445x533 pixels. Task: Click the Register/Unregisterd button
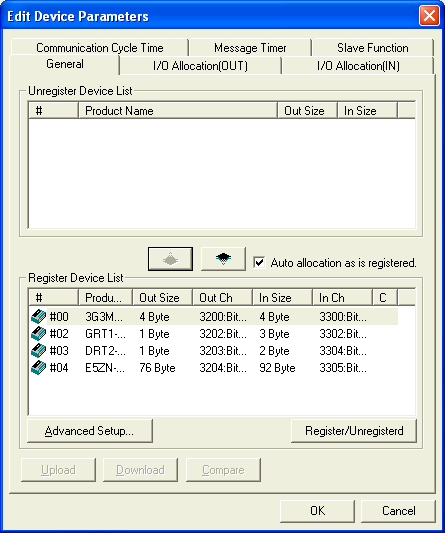click(x=354, y=431)
